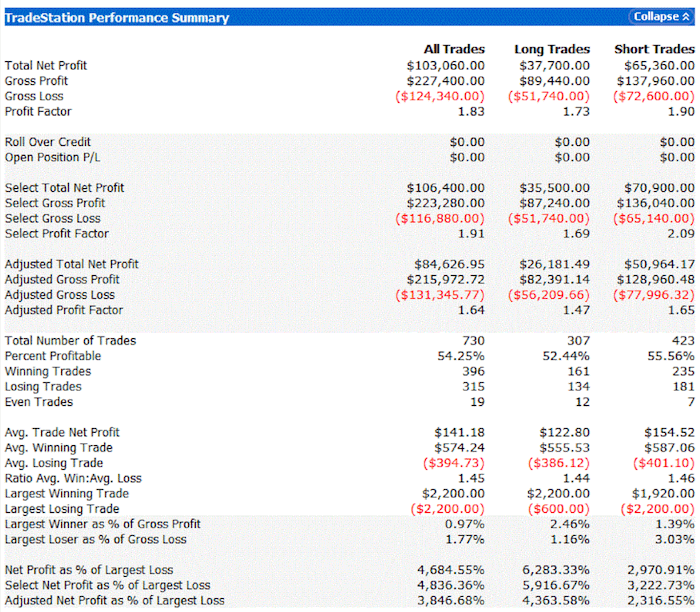
Task: Click the 2.09 select profit factor value
Action: tap(681, 233)
